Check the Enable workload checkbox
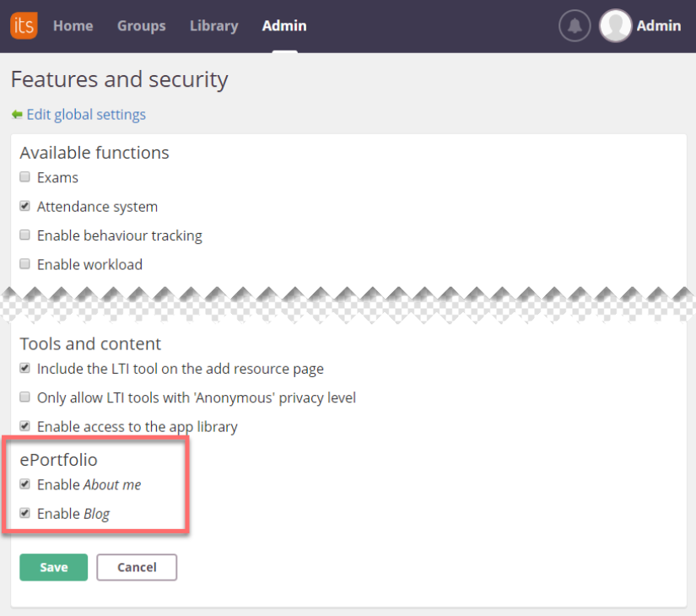Screen dimensions: 696x616 [25, 264]
